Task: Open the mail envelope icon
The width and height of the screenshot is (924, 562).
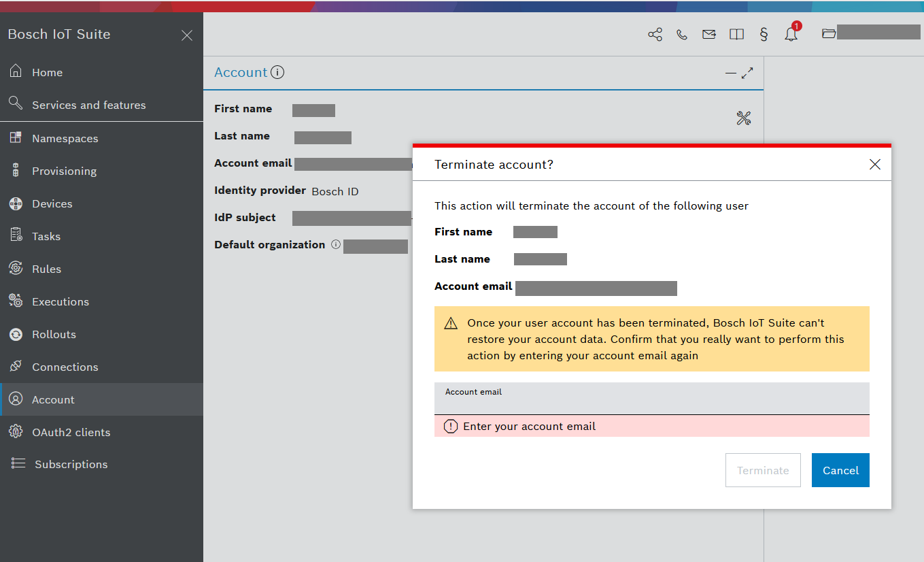Action: [x=709, y=35]
